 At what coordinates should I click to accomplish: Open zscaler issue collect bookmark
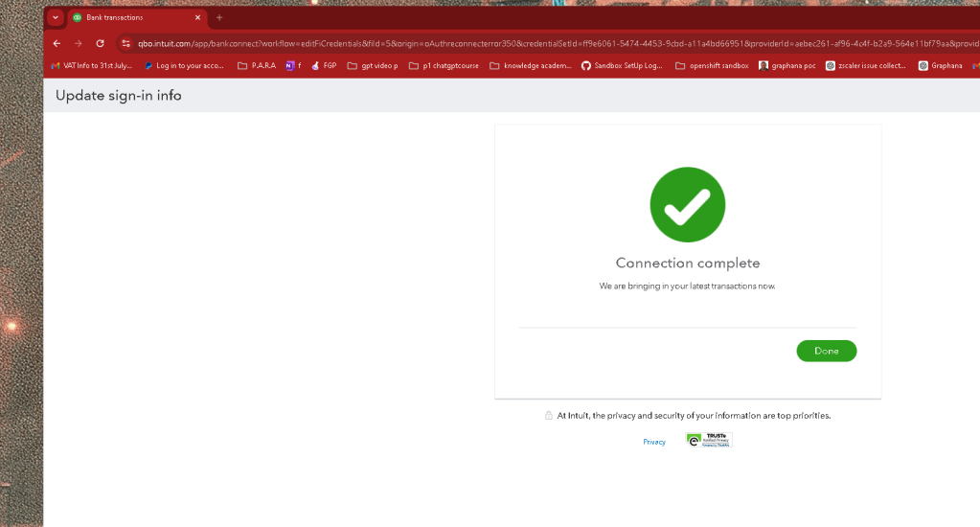[x=866, y=66]
